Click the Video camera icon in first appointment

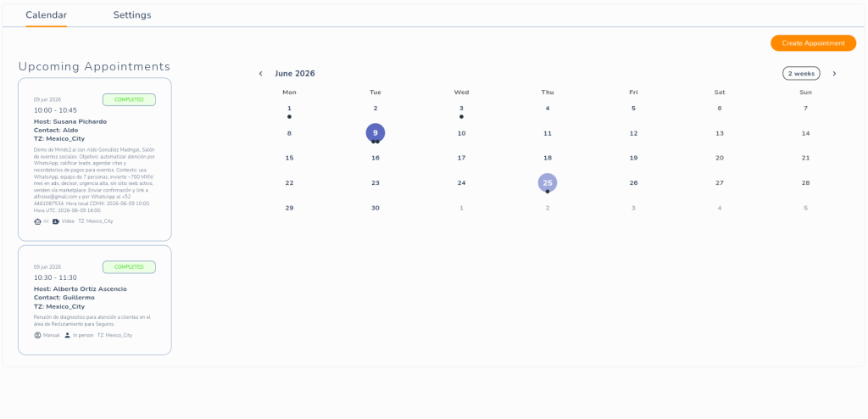[56, 221]
